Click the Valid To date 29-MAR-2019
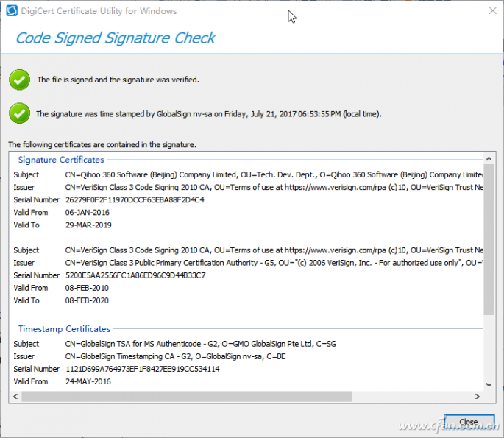 (x=88, y=225)
